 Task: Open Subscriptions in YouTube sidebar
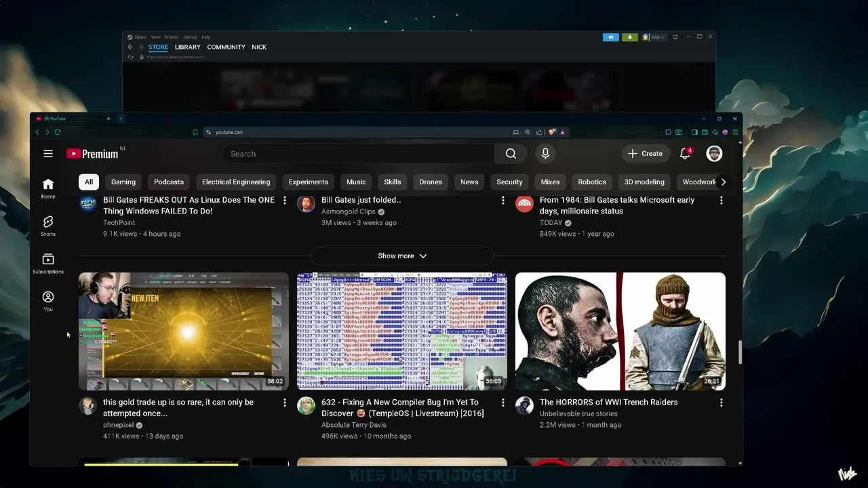coord(48,263)
